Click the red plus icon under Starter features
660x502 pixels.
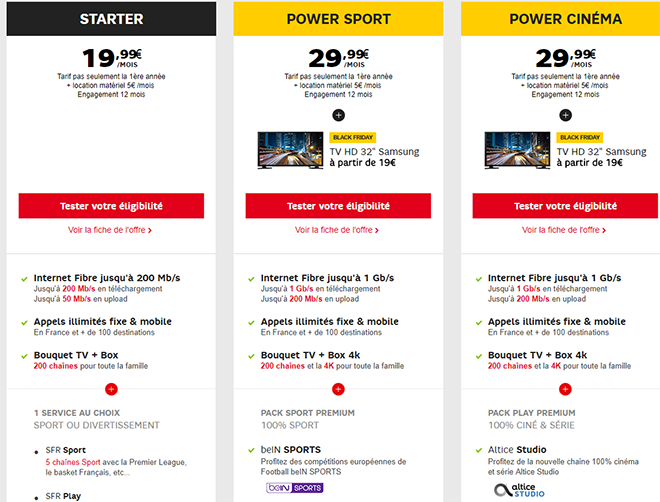(x=111, y=388)
